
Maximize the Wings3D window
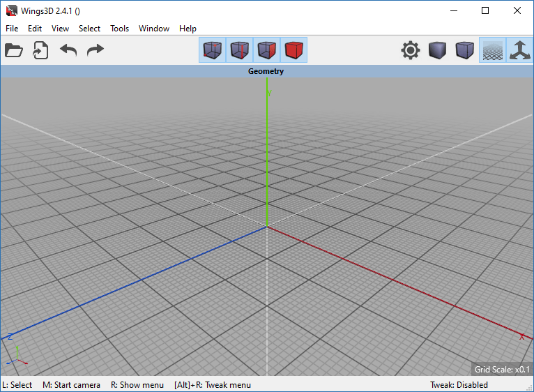485,11
